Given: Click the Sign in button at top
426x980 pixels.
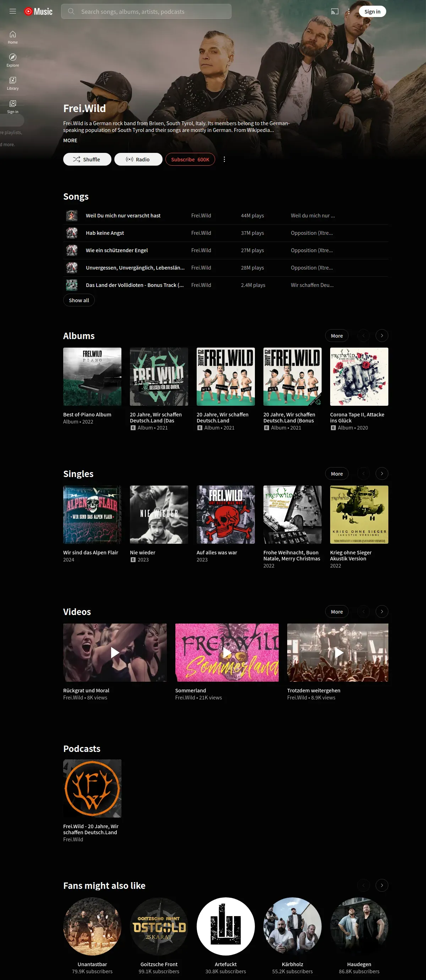Looking at the screenshot, I should 372,11.
